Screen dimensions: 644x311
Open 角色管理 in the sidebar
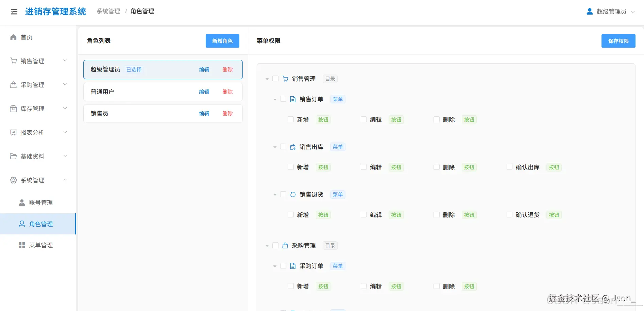[x=38, y=224]
